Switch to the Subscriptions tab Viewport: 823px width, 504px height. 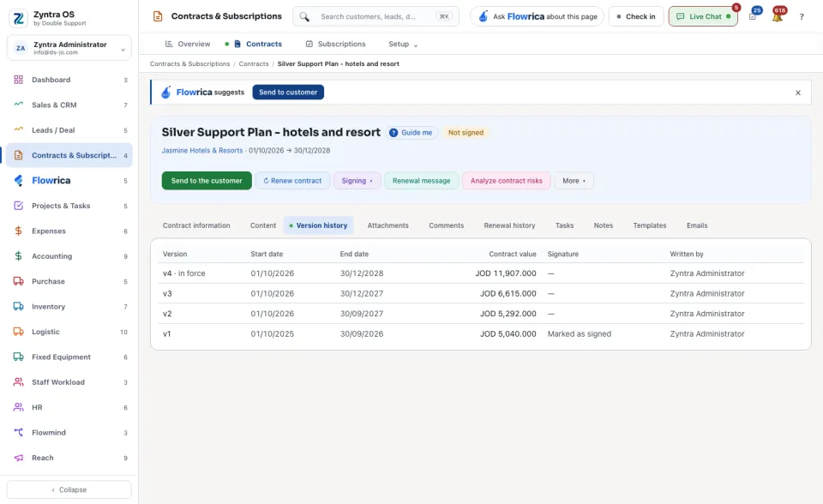(335, 44)
